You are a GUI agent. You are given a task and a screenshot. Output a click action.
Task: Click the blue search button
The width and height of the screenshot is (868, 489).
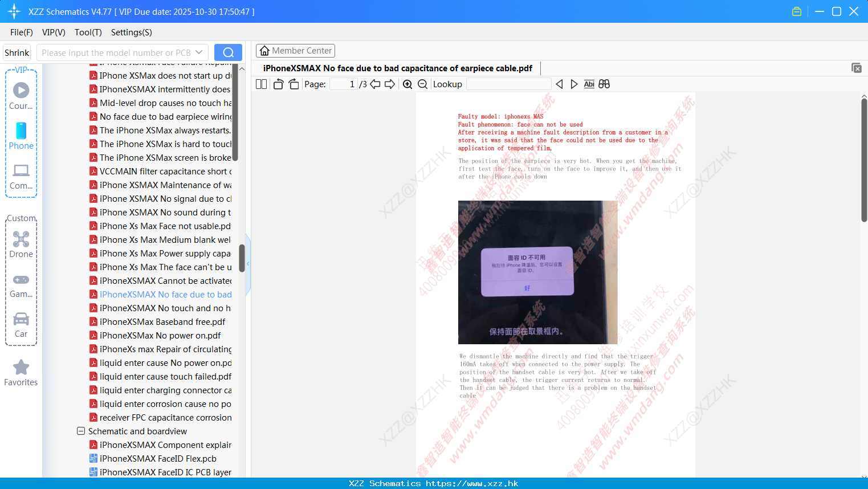(x=228, y=52)
